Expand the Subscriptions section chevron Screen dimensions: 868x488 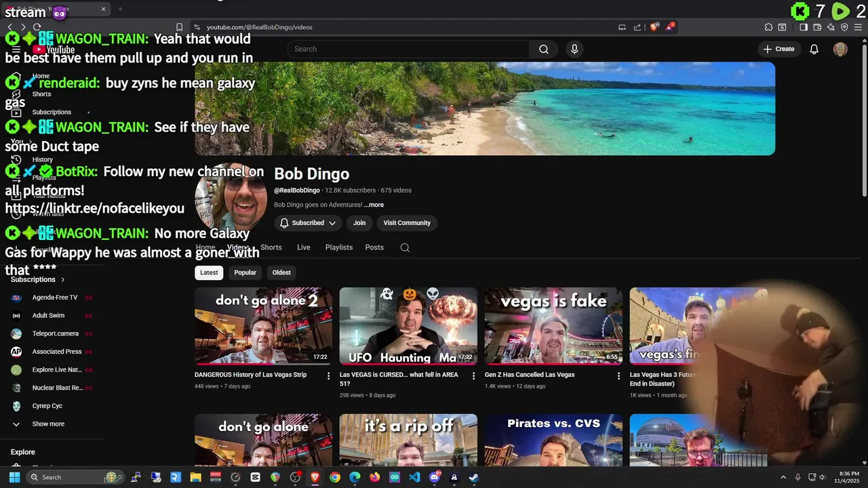point(63,280)
